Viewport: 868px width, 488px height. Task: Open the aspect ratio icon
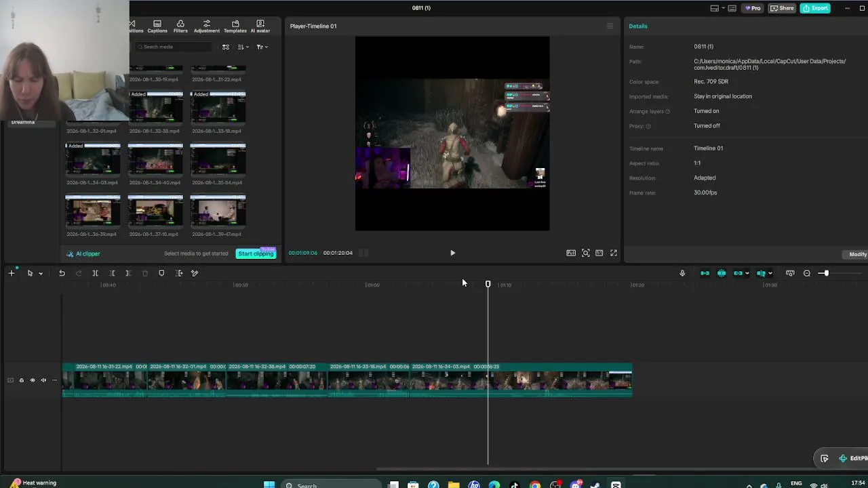(x=599, y=253)
